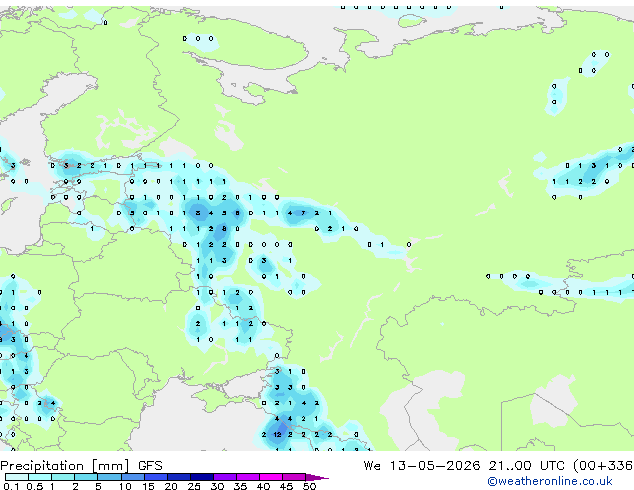Click the legend tick label 50

click(309, 486)
